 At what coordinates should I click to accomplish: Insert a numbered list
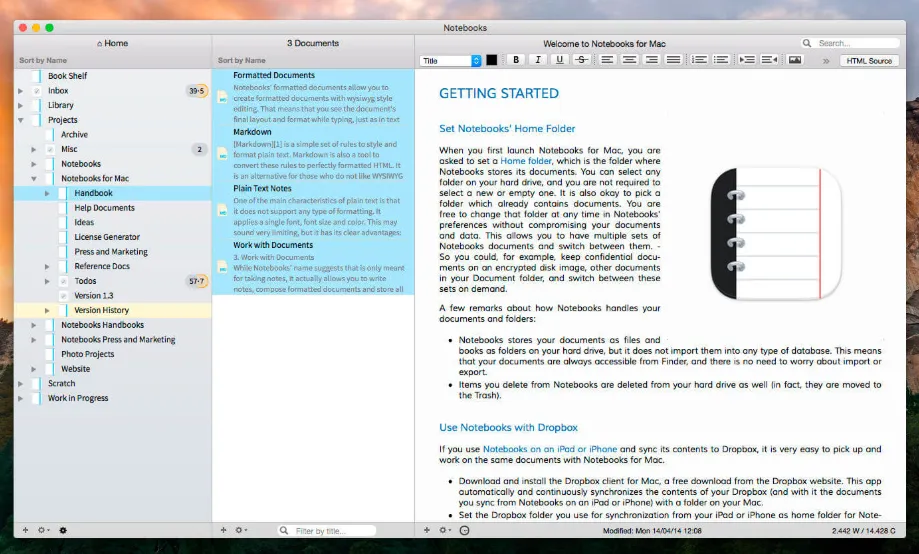pyautogui.click(x=699, y=60)
